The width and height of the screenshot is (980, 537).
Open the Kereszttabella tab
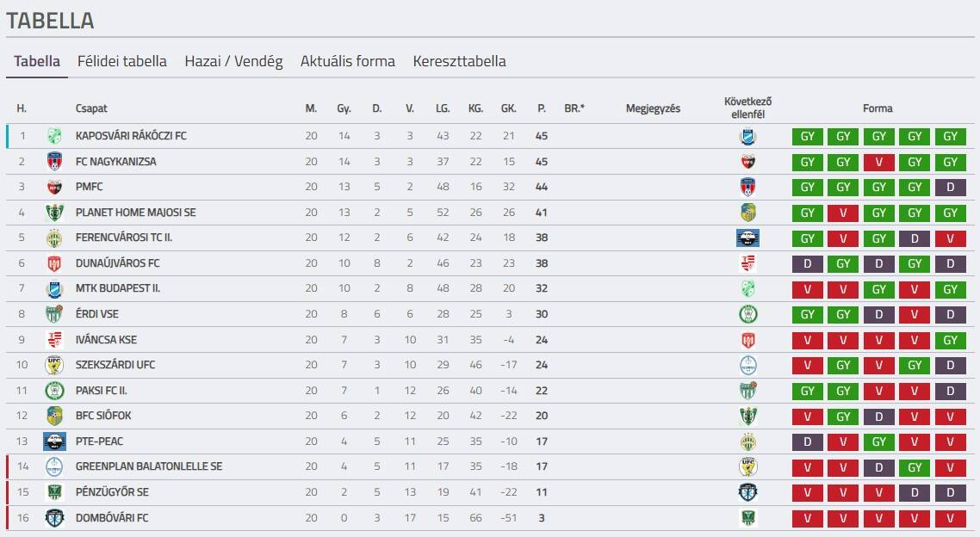coord(459,61)
